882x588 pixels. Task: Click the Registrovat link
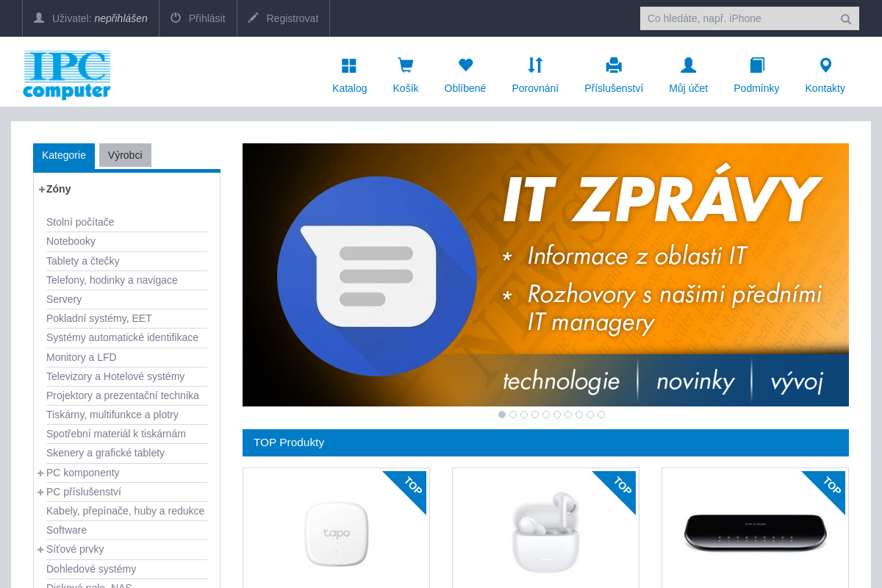click(x=293, y=18)
